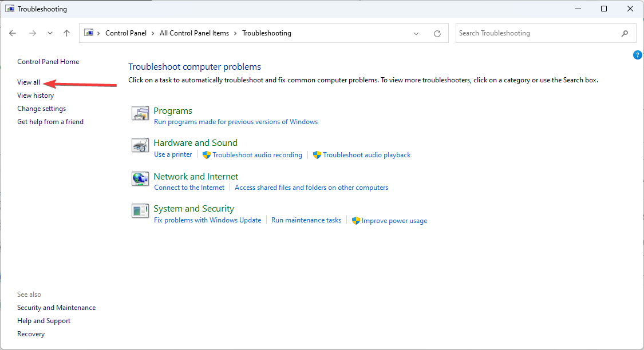Click Improve power usage

[394, 221]
